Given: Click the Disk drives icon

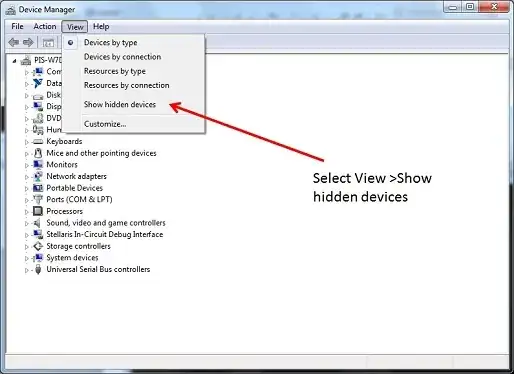Looking at the screenshot, I should 38,96.
